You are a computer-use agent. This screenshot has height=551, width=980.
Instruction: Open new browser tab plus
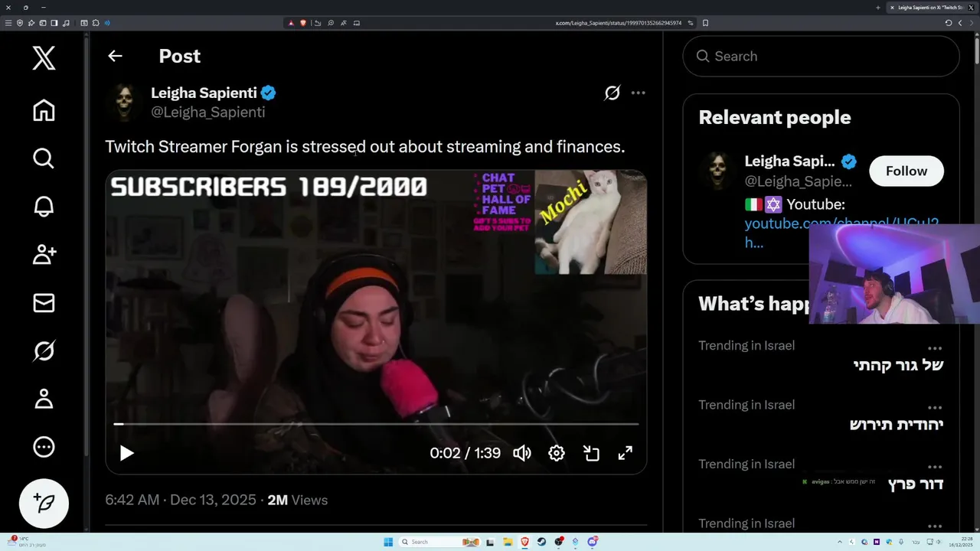[x=878, y=8]
